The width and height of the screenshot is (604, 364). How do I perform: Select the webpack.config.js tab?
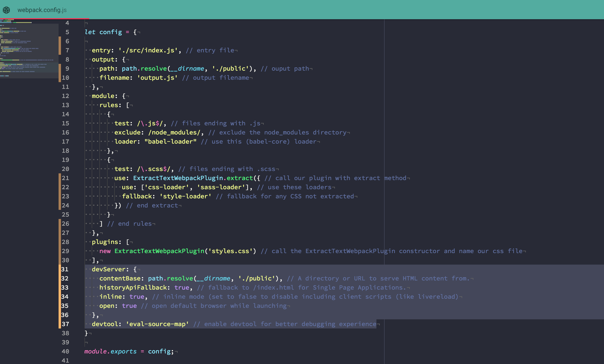tap(42, 10)
